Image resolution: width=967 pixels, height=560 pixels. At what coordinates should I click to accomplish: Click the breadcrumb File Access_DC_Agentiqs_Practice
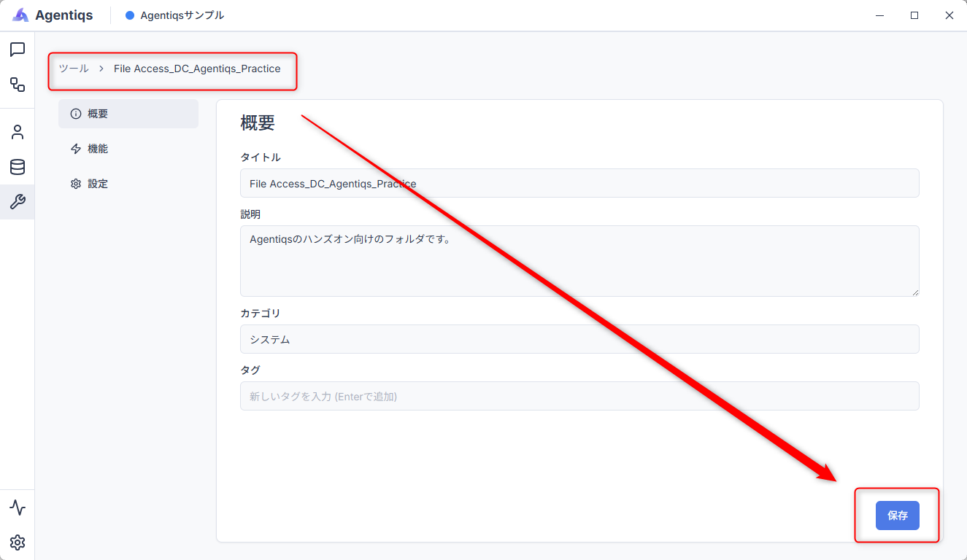point(197,69)
